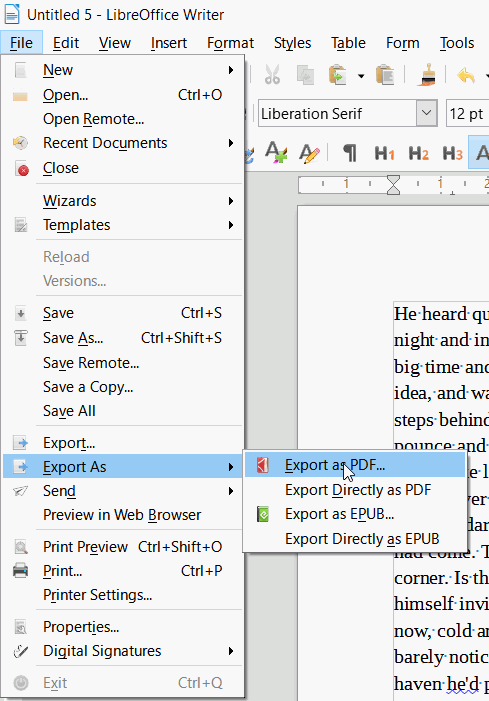Click the LibreOffice Writer document title icon
The image size is (489, 701).
(12, 14)
